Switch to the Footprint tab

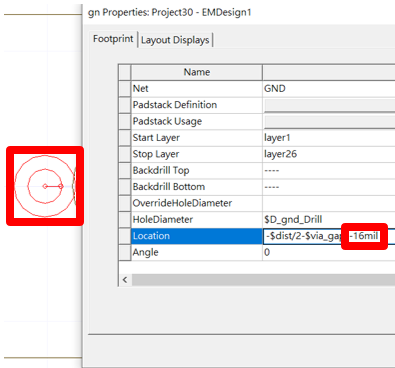tap(113, 39)
